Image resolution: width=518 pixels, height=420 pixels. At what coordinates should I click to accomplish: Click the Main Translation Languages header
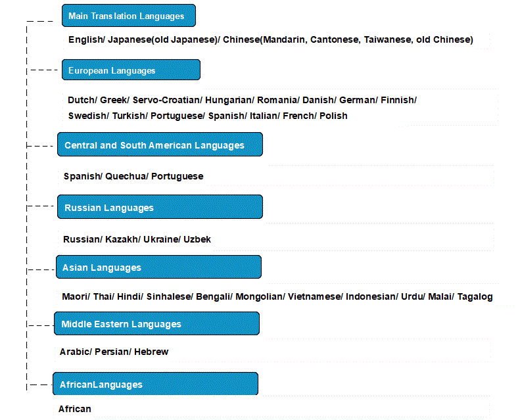[129, 16]
